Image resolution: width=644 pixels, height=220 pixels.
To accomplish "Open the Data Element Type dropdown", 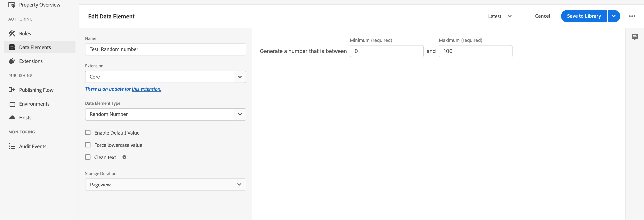I will tap(240, 114).
